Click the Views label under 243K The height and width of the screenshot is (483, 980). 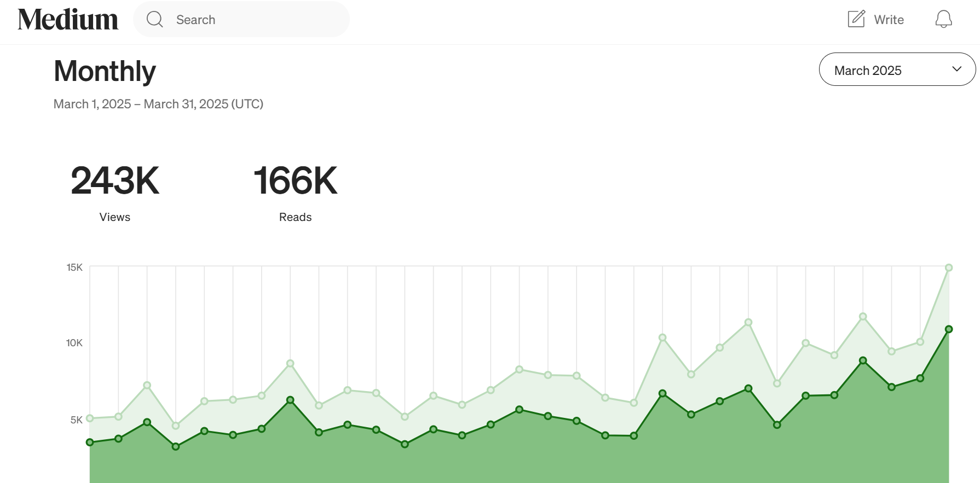point(115,217)
